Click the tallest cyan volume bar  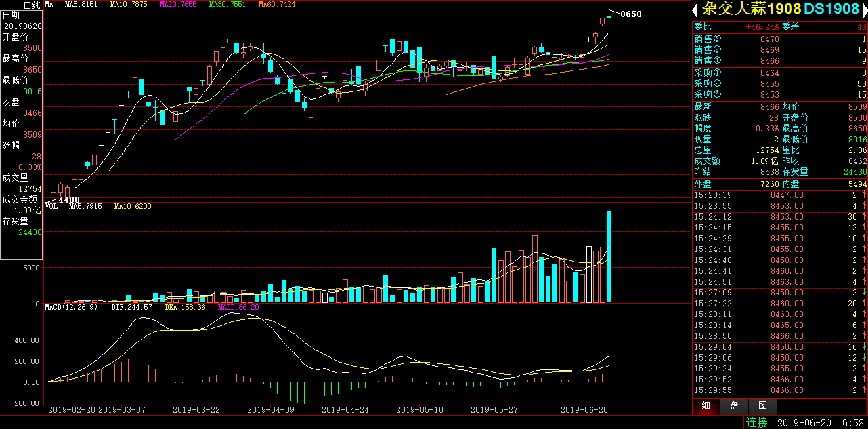pyautogui.click(x=609, y=258)
